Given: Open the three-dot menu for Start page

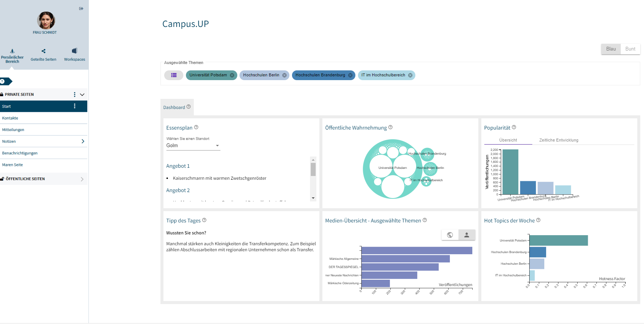Looking at the screenshot, I should (x=75, y=106).
